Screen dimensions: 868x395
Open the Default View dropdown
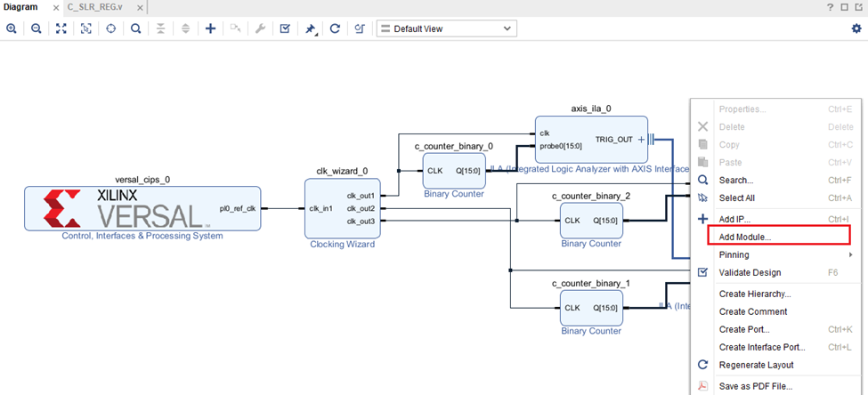[x=446, y=28]
